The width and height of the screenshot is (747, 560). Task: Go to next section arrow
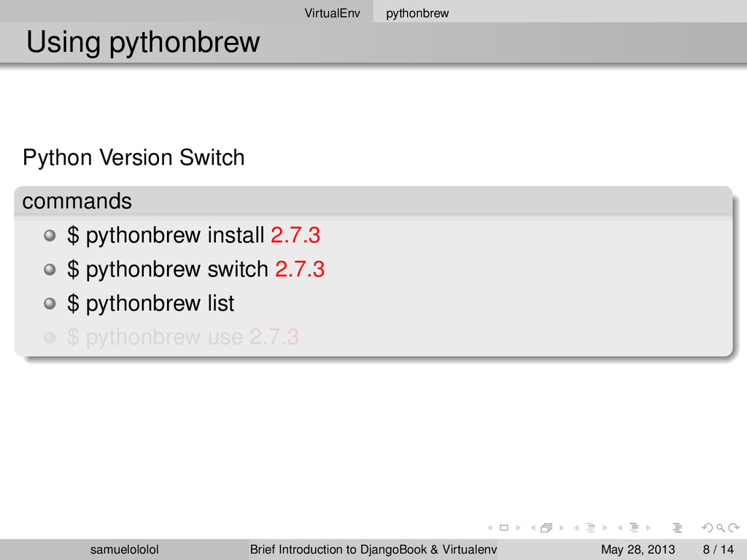[x=649, y=528]
